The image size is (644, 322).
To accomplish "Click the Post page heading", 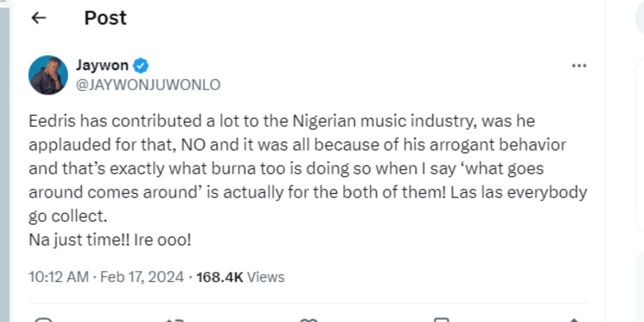I will pyautogui.click(x=105, y=18).
